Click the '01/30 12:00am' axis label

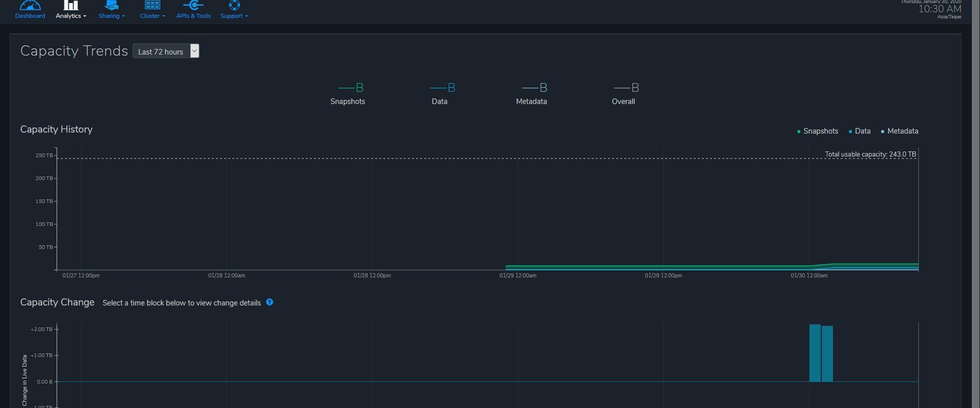(x=809, y=275)
